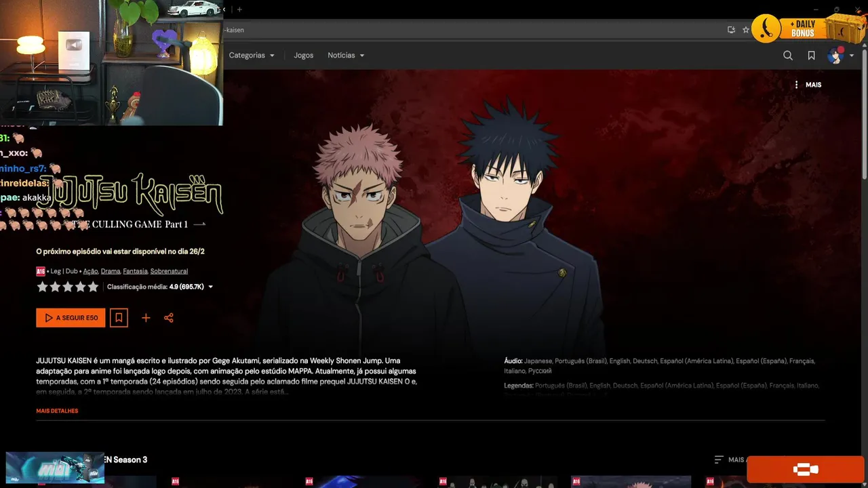Open the MAIS three-dot options menu
This screenshot has width=868, height=488.
coord(808,85)
